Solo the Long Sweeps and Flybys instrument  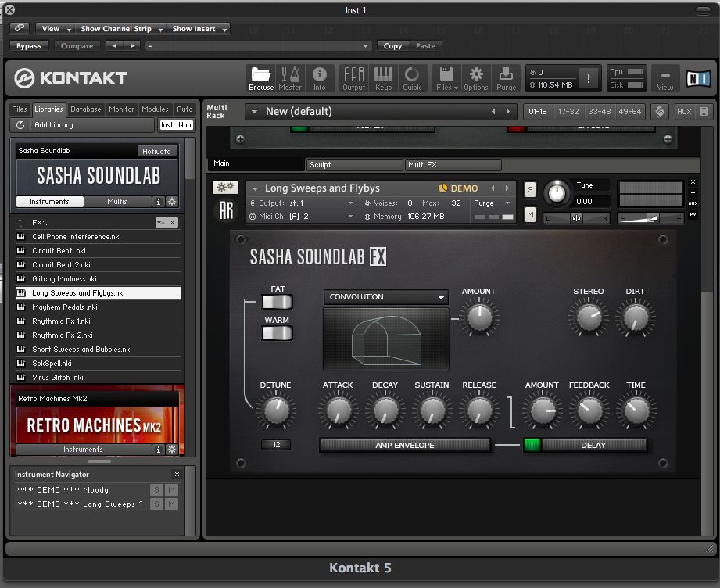point(530,189)
